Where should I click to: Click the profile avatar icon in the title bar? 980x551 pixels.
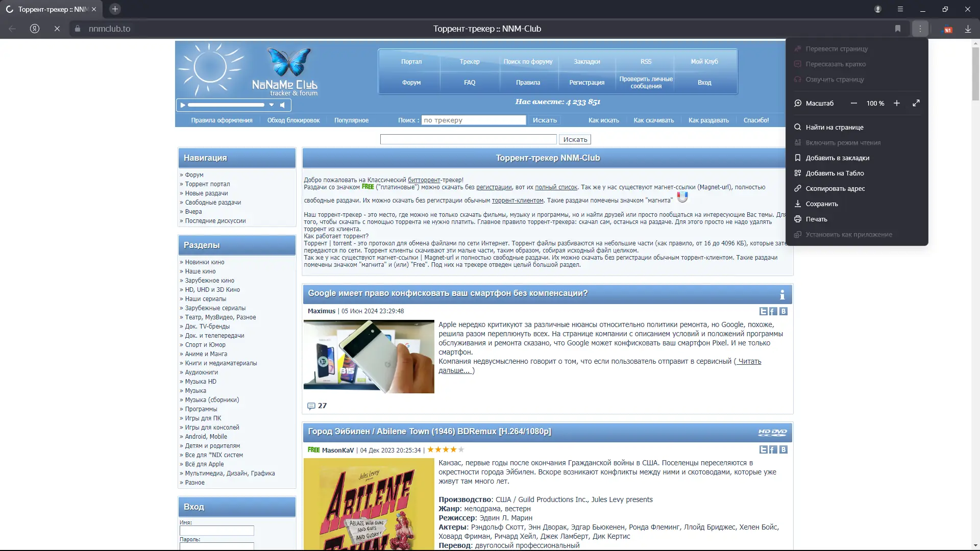pyautogui.click(x=878, y=9)
